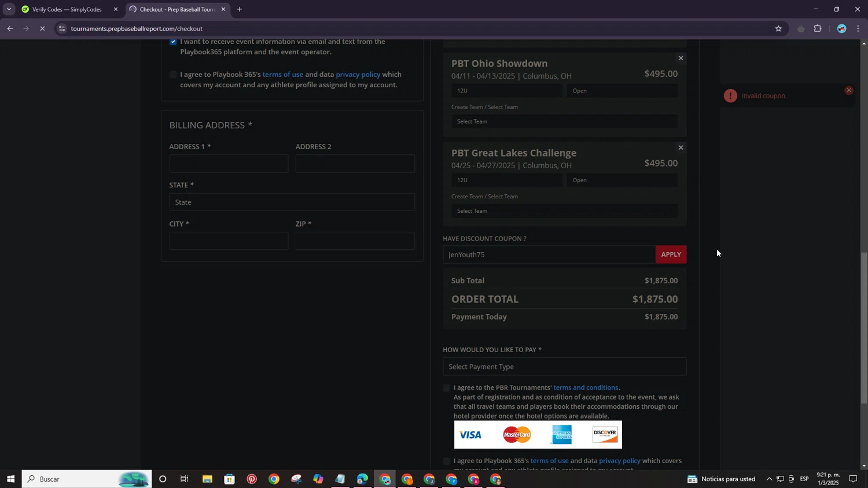Viewport: 868px width, 488px height.
Task: Check the lower Playbook 365 terms box under the payment cards
Action: tap(446, 461)
